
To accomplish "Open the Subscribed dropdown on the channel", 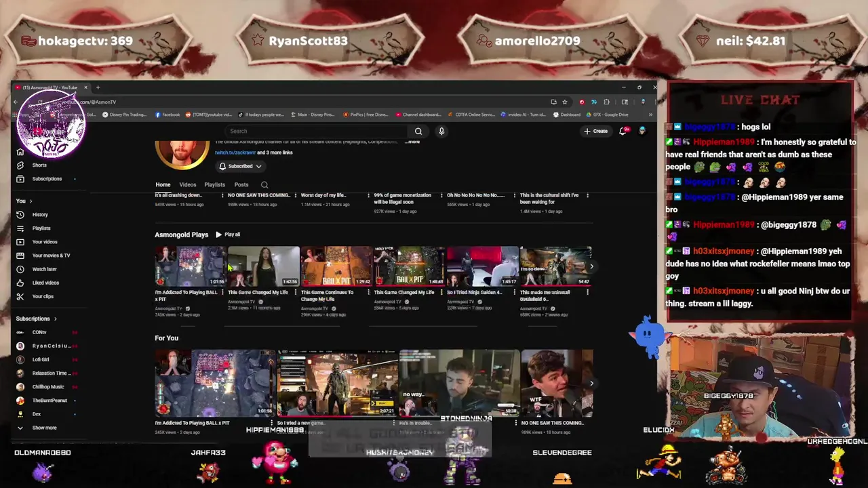I will tap(239, 166).
